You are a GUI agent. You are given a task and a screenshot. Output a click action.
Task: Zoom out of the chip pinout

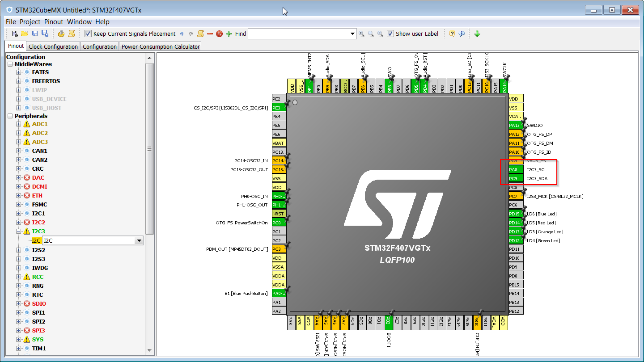point(380,34)
